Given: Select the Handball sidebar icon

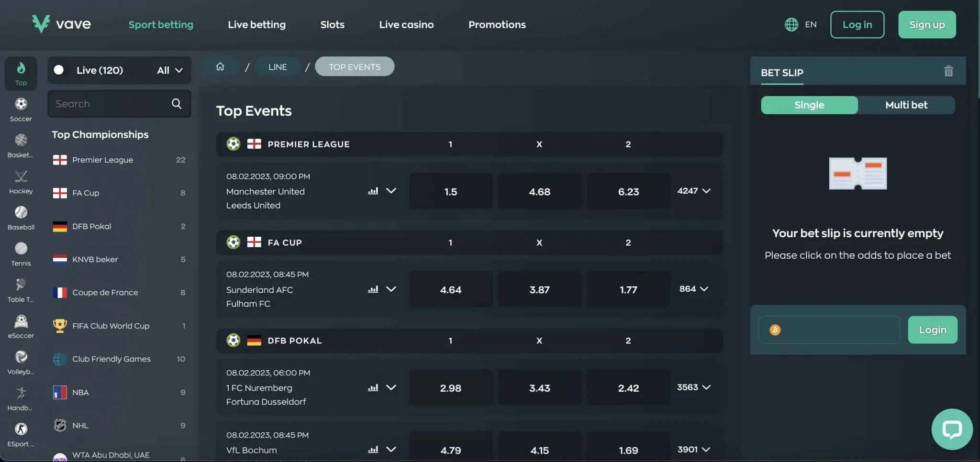Looking at the screenshot, I should point(21,393).
